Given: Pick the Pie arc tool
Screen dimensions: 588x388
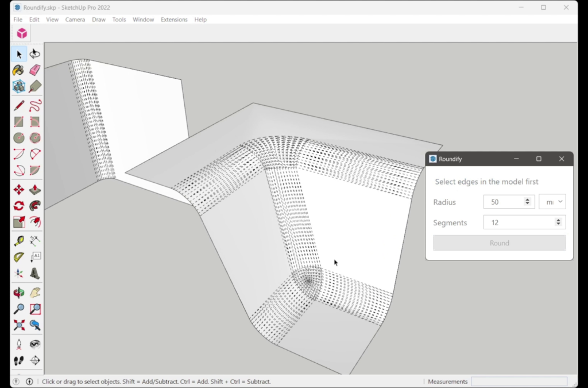Looking at the screenshot, I should 35,170.
